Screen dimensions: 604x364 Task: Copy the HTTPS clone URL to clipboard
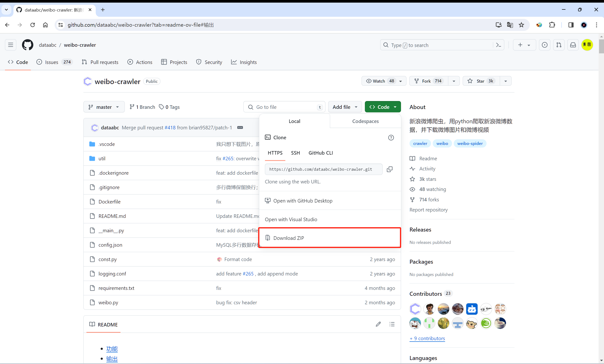coord(389,169)
